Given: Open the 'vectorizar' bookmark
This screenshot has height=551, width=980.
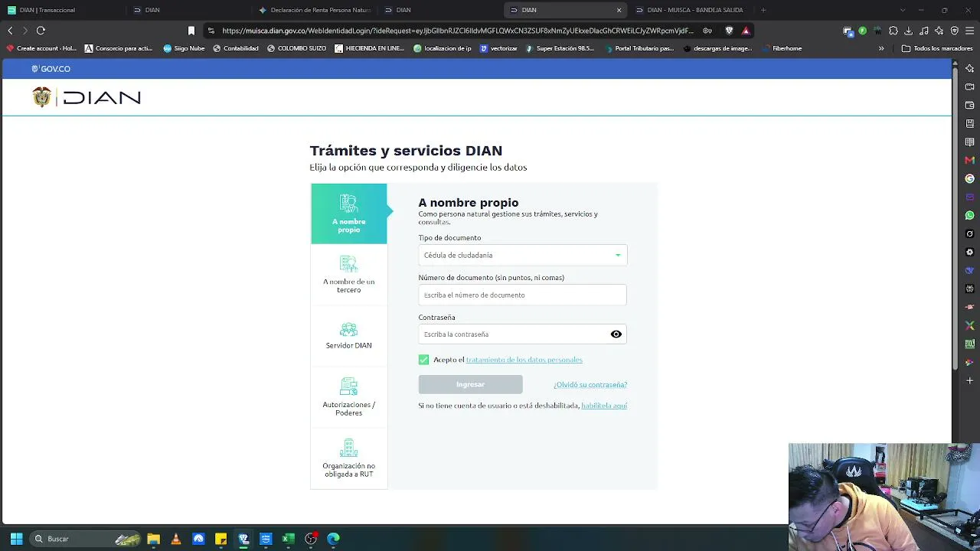Looking at the screenshot, I should pos(498,48).
